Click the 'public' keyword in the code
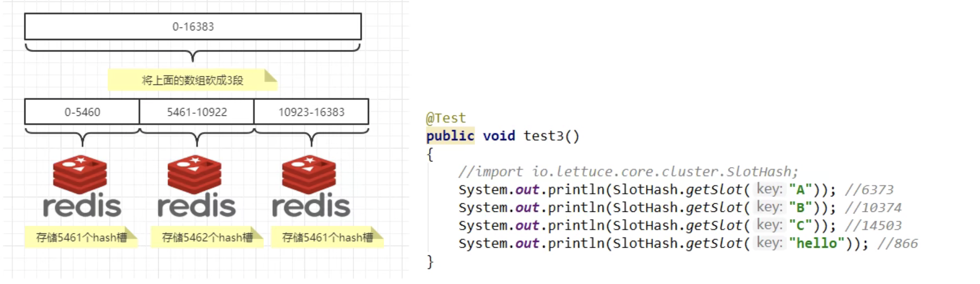The image size is (980, 284). tap(450, 136)
